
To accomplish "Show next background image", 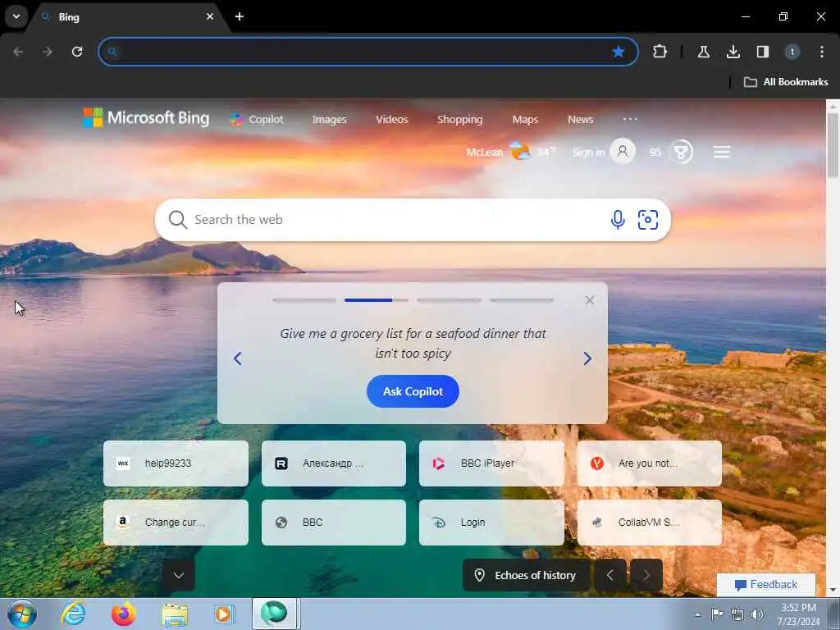I will tap(646, 575).
